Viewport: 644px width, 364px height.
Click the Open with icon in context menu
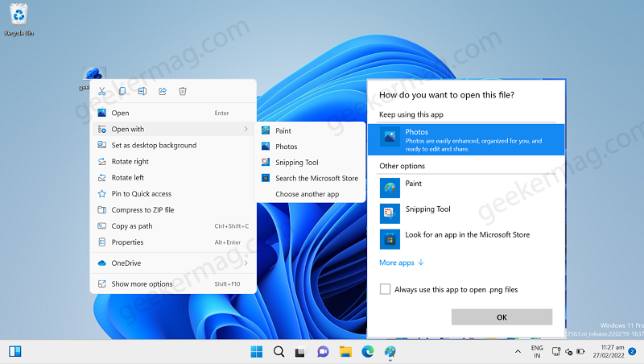tap(102, 130)
